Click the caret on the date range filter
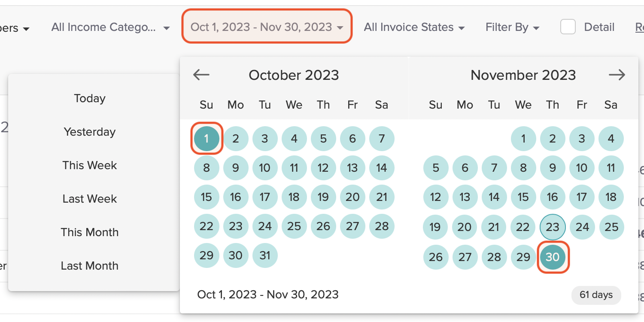This screenshot has width=644, height=322. pos(340,27)
